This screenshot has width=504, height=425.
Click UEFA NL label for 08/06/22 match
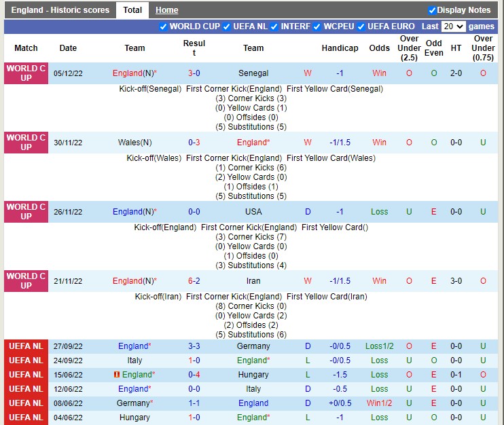click(26, 403)
